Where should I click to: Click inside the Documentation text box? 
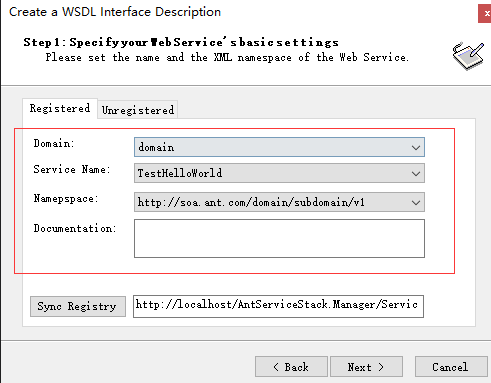[279, 238]
